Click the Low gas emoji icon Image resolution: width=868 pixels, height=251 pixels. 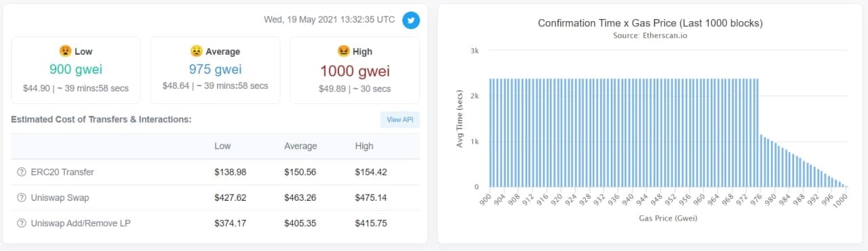(x=65, y=51)
